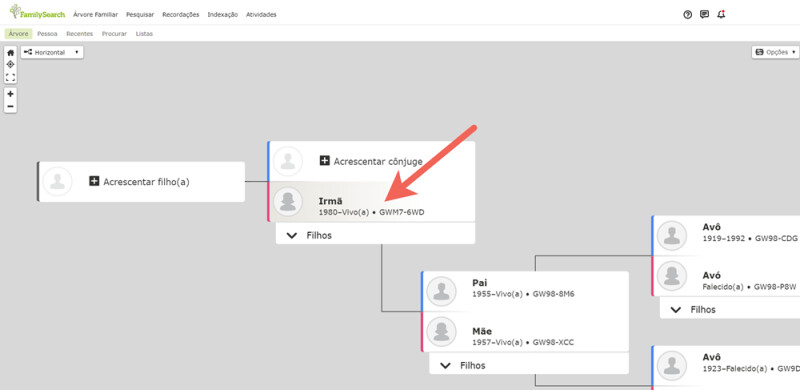Click Pai's portrait avatar

click(441, 291)
